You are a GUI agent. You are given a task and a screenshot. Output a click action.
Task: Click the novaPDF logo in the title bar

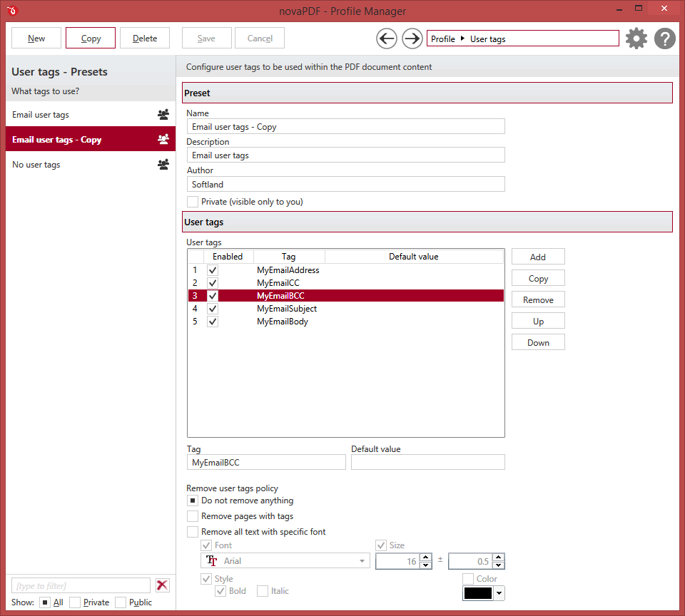click(12, 10)
